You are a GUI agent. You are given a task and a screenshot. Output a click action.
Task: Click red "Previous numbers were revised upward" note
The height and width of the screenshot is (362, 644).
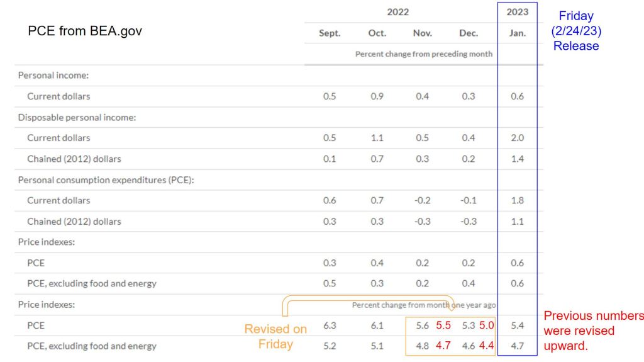coord(593,331)
